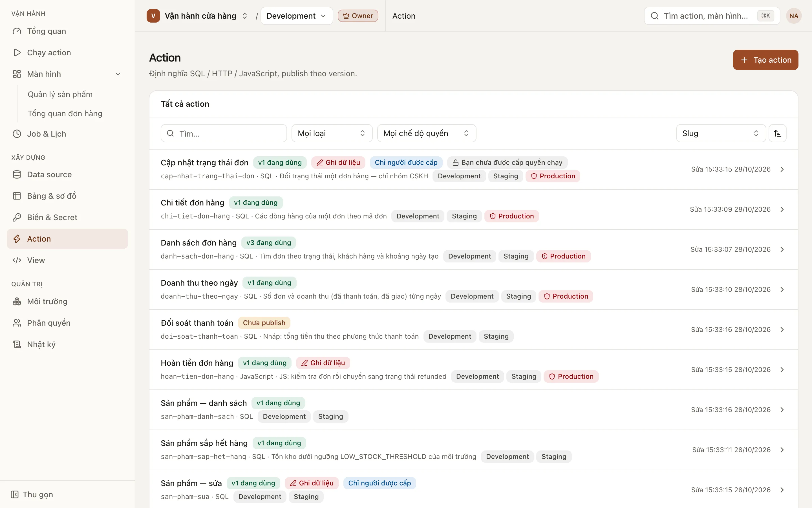
Task: Toggle sort direction icon button
Action: pyautogui.click(x=777, y=133)
